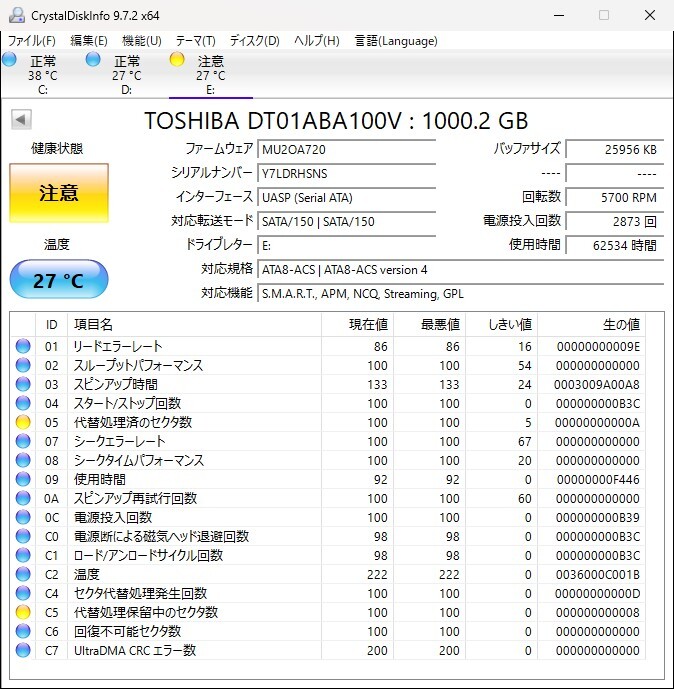Image resolution: width=674 pixels, height=689 pixels.
Task: Open the ディスク(D) menu
Action: 254,41
